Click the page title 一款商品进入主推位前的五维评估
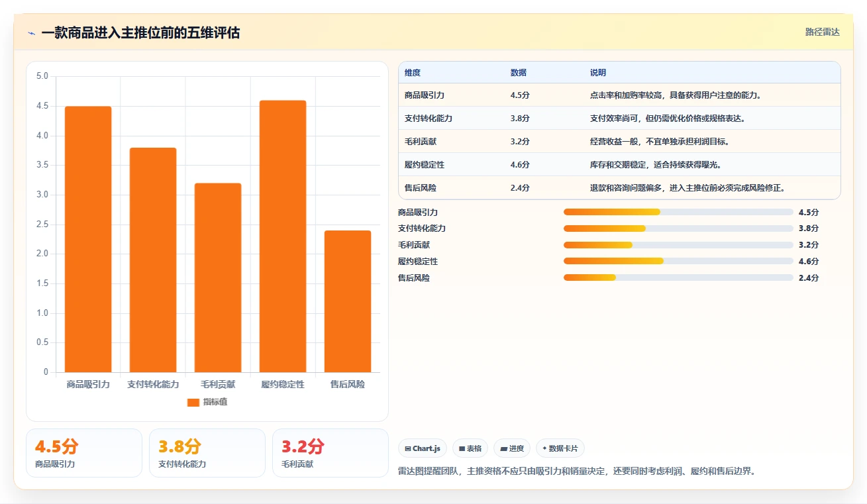867x504 pixels. (x=140, y=33)
